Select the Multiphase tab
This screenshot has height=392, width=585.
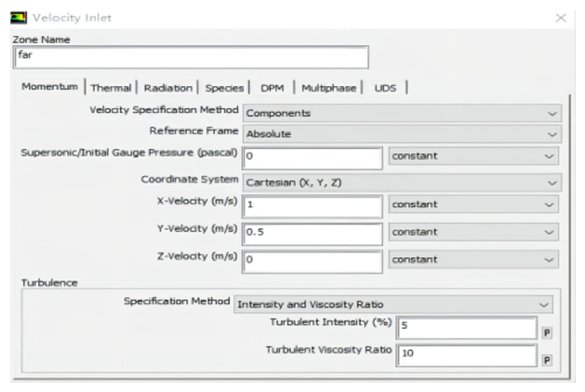click(x=328, y=88)
